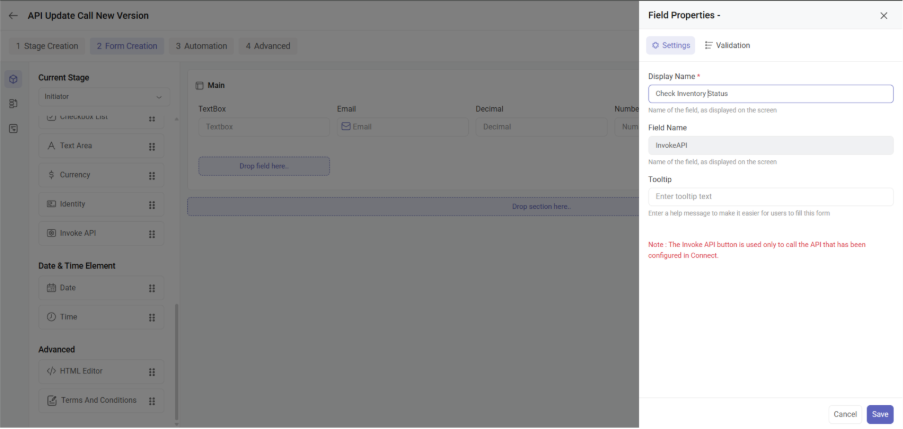Click the Terms And Conditions edit icon
This screenshot has height=429, width=903.
pyautogui.click(x=51, y=400)
